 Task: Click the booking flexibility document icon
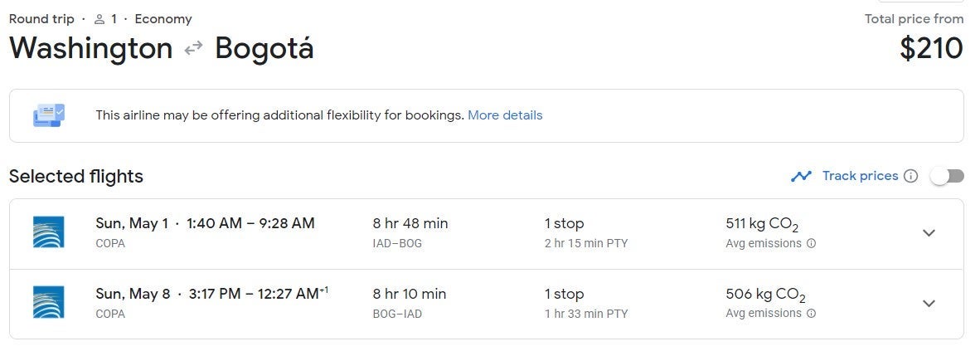49,115
